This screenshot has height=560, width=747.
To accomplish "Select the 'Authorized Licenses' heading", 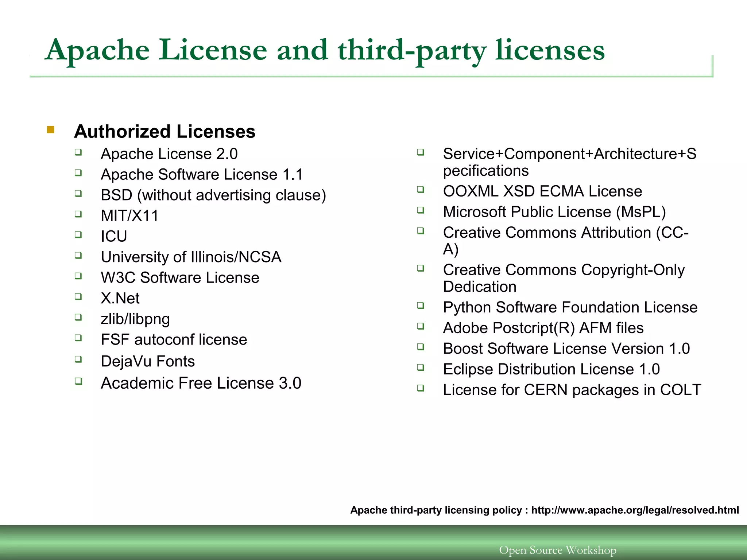I will point(165,132).
